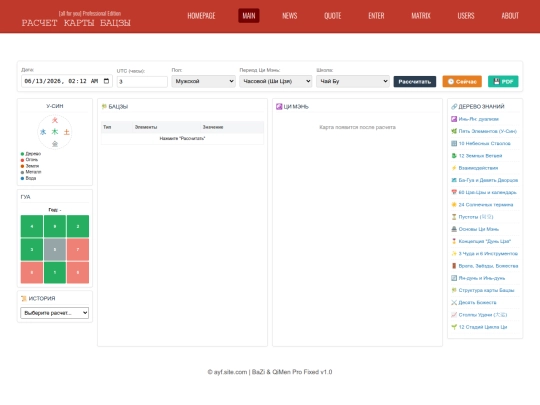540x405 pixels.
Task: Open the Концепция "Дунь Цзя" link
Action: (x=485, y=241)
